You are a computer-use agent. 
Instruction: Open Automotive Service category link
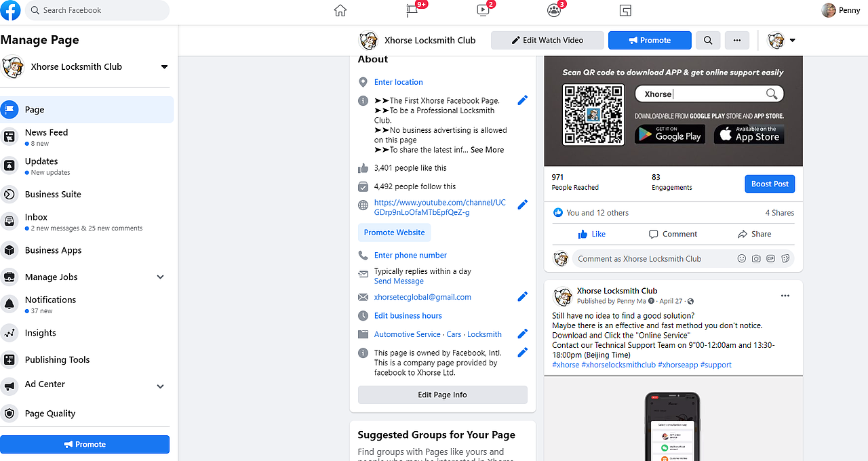408,334
